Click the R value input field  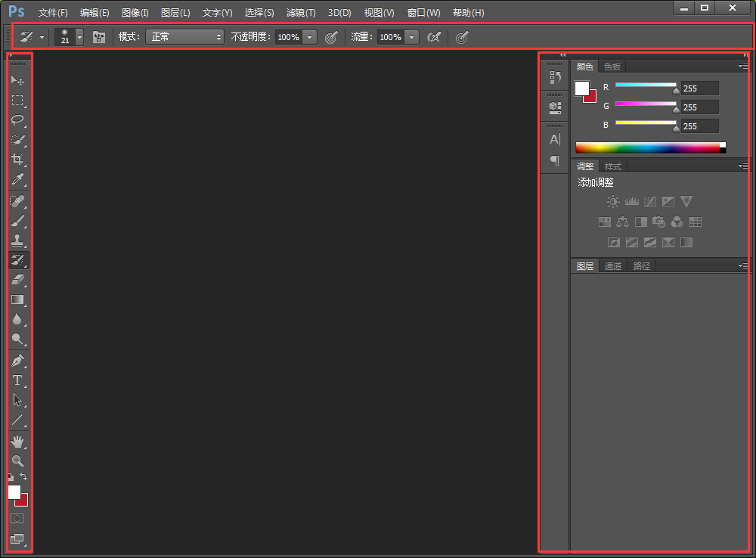(699, 88)
